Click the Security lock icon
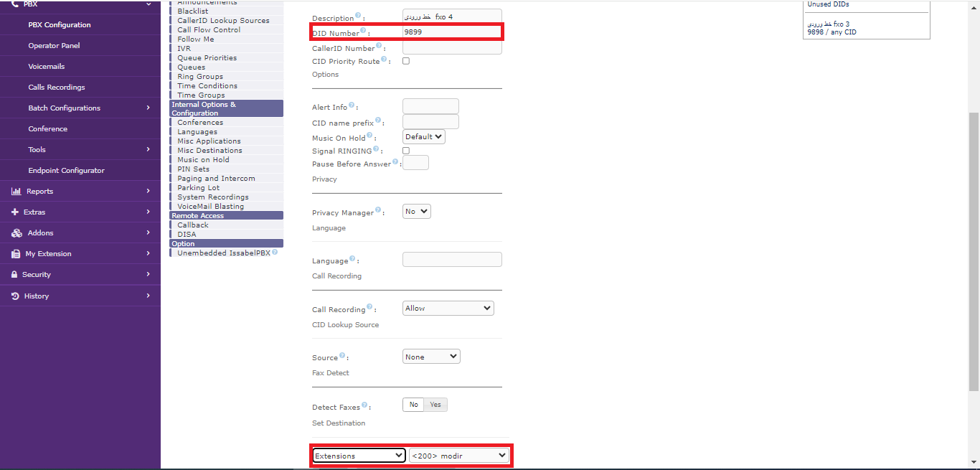 15,275
